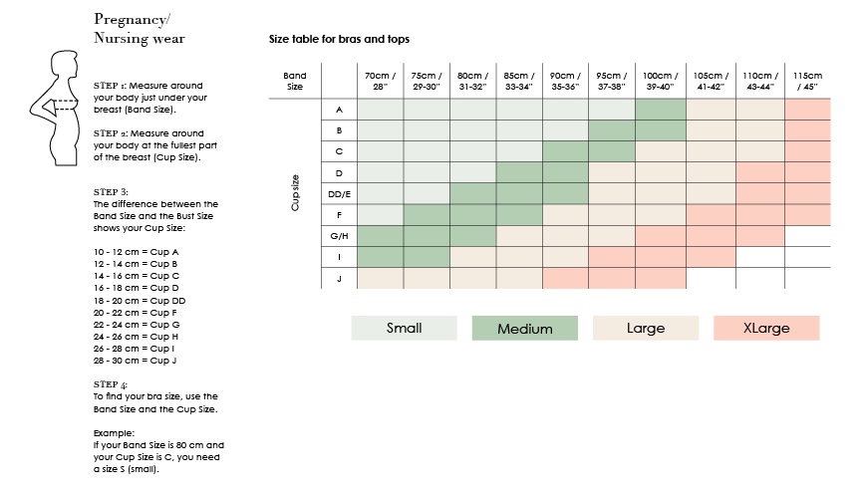
Task: Click the STEP 1 instruction text
Action: point(148,97)
